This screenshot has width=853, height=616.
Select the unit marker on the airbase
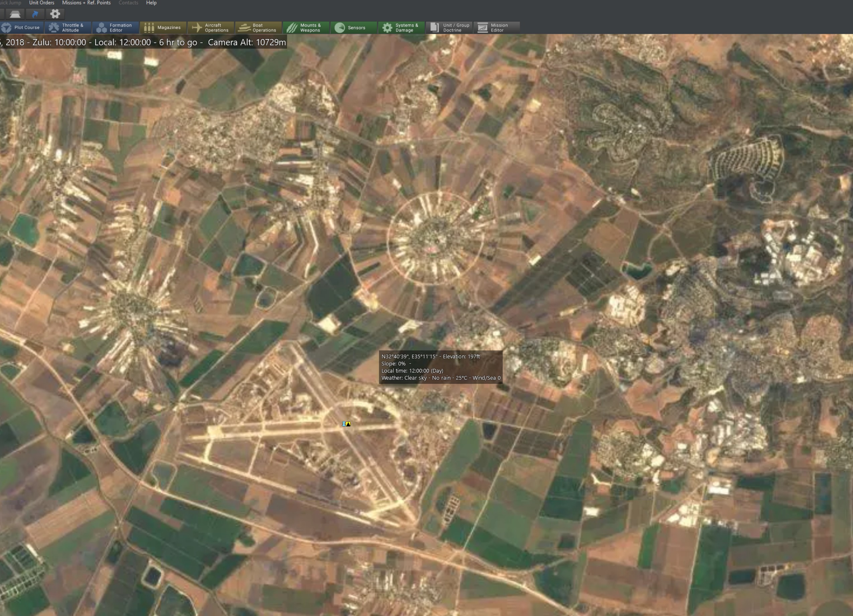pyautogui.click(x=346, y=424)
